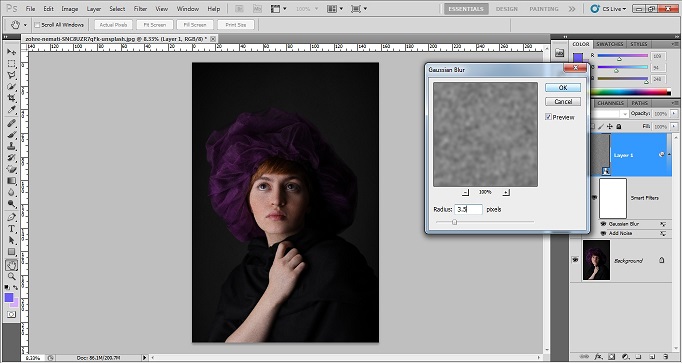Click the layer style fx icon
682x363 pixels.
point(598,357)
